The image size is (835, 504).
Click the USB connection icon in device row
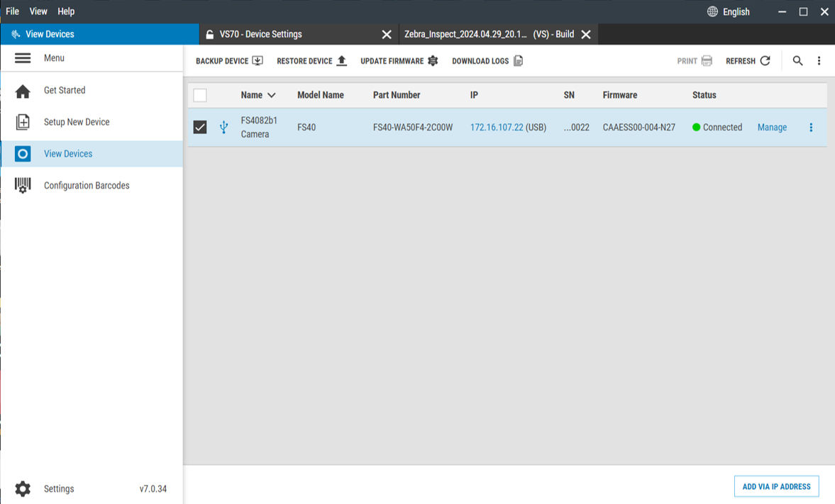point(223,127)
